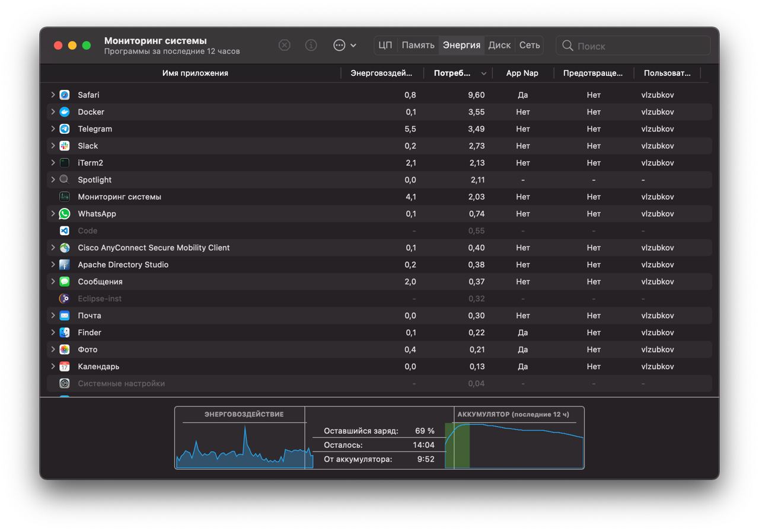Click the magnifier icon in the search field
759x532 pixels.
pos(567,46)
